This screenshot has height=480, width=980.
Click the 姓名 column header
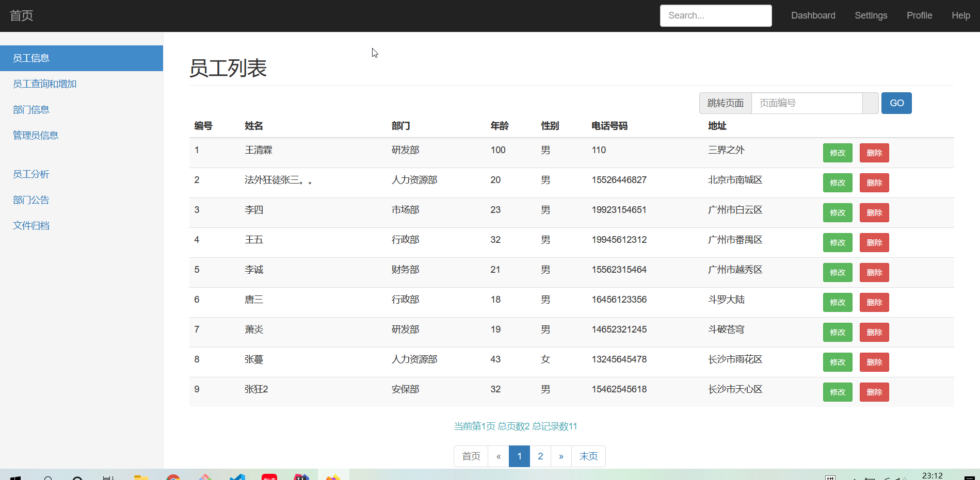(254, 126)
